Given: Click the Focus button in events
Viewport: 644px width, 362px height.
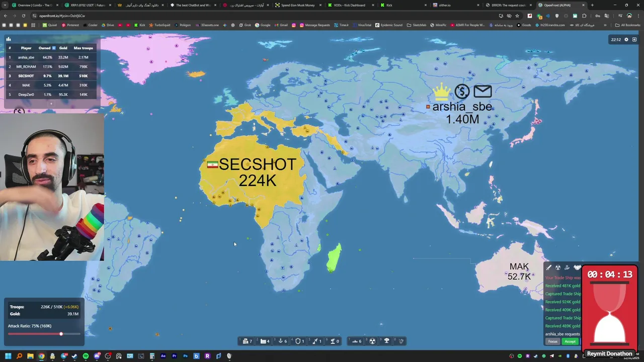Looking at the screenshot, I should 552,341.
